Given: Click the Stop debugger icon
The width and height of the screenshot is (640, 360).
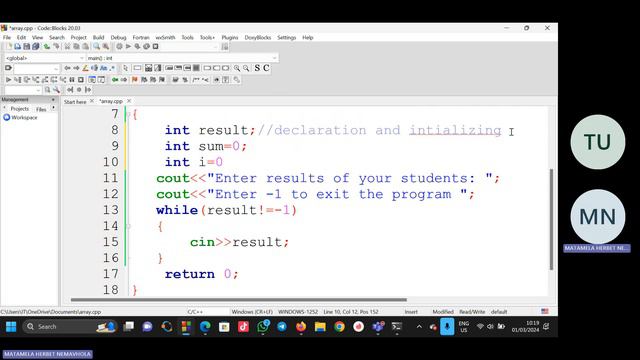Looking at the screenshot, I should [81, 80].
